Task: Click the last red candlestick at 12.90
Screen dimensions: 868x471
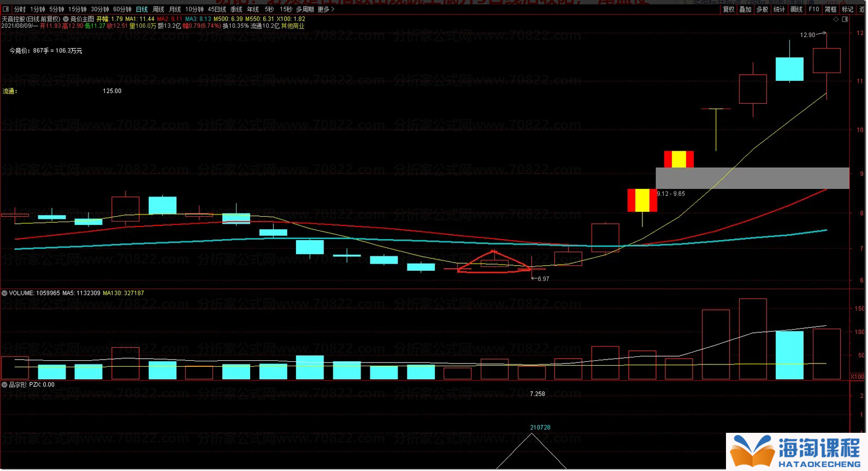Action: 826,61
